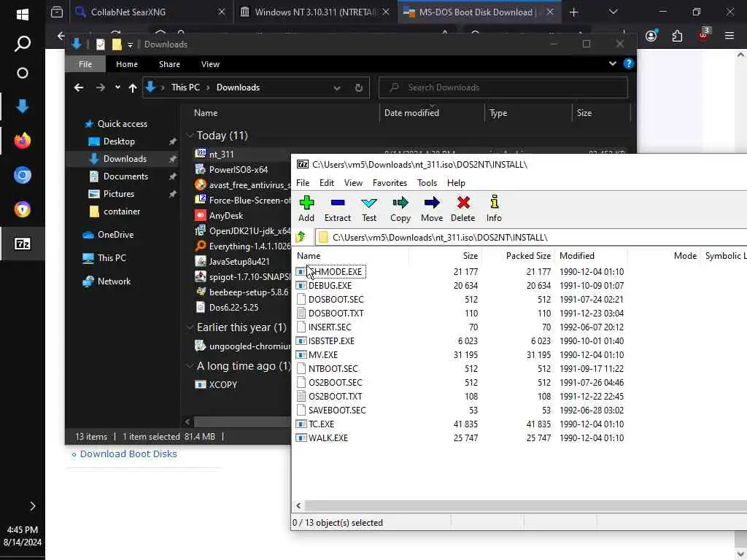Viewport: 747px width, 560px height.
Task: Open Firefox extensions puzzle icon
Action: (x=677, y=36)
